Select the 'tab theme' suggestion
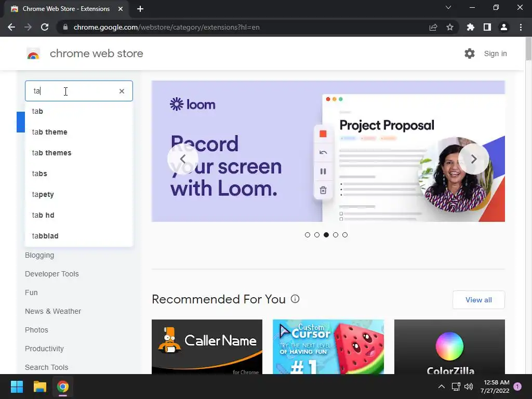The height and width of the screenshot is (399, 532). click(x=79, y=132)
